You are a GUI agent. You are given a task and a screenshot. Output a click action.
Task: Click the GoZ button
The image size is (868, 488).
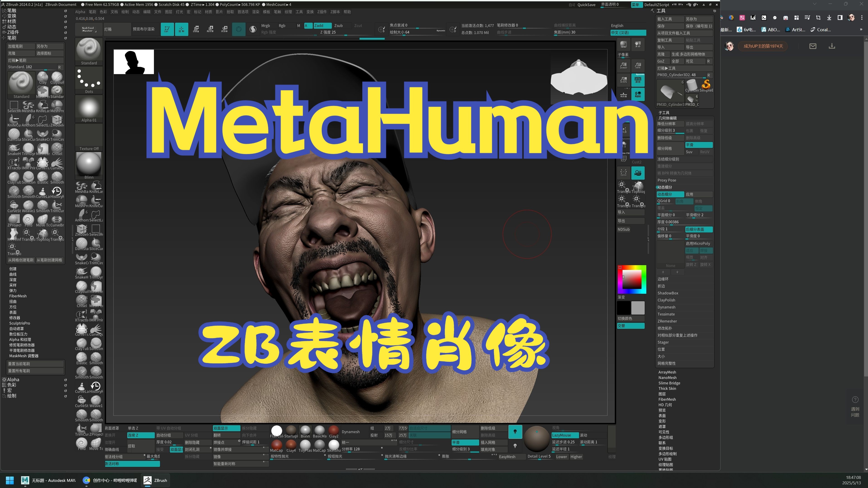(663, 61)
